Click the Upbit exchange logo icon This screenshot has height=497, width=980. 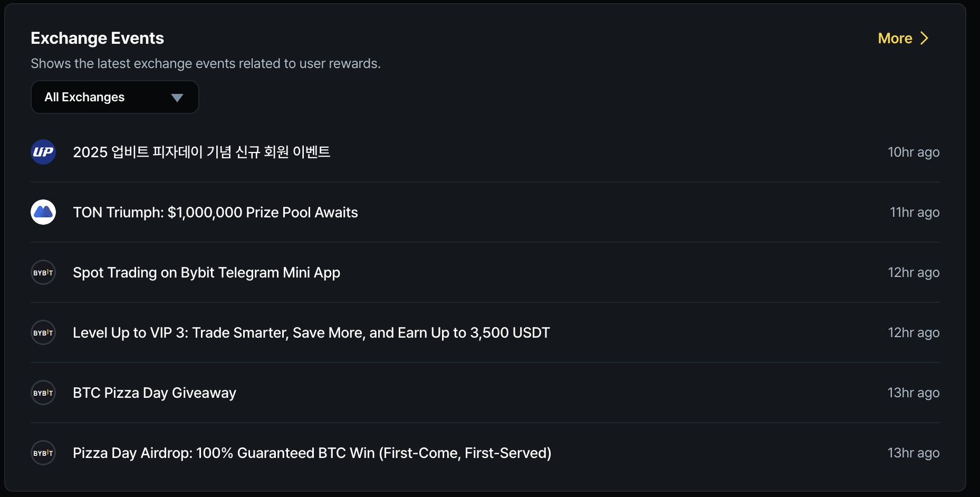(x=43, y=152)
